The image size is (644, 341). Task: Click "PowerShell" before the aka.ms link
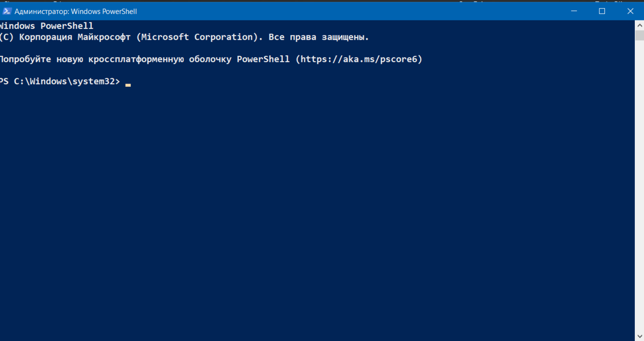(264, 60)
